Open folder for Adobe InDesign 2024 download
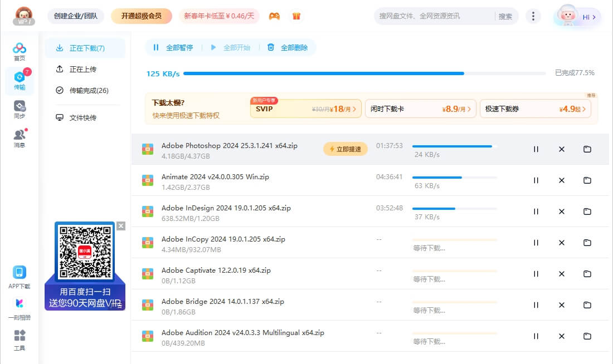The image size is (613, 364). click(587, 211)
